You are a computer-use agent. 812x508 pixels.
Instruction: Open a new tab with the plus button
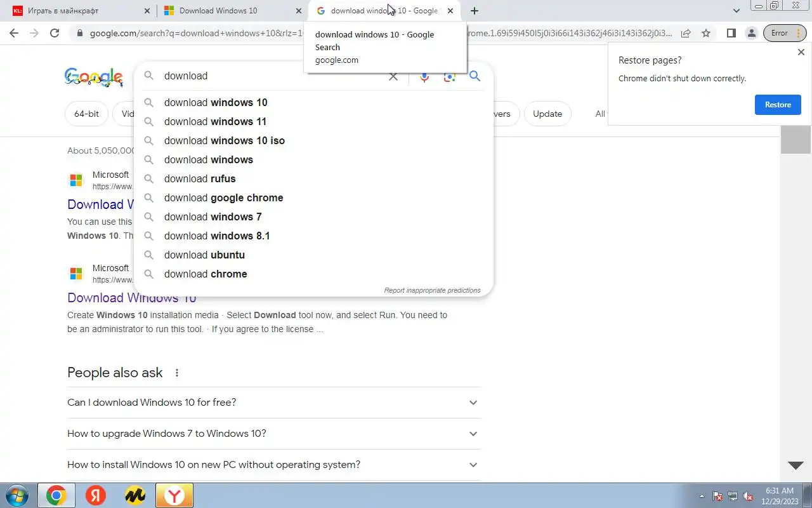coord(475,11)
